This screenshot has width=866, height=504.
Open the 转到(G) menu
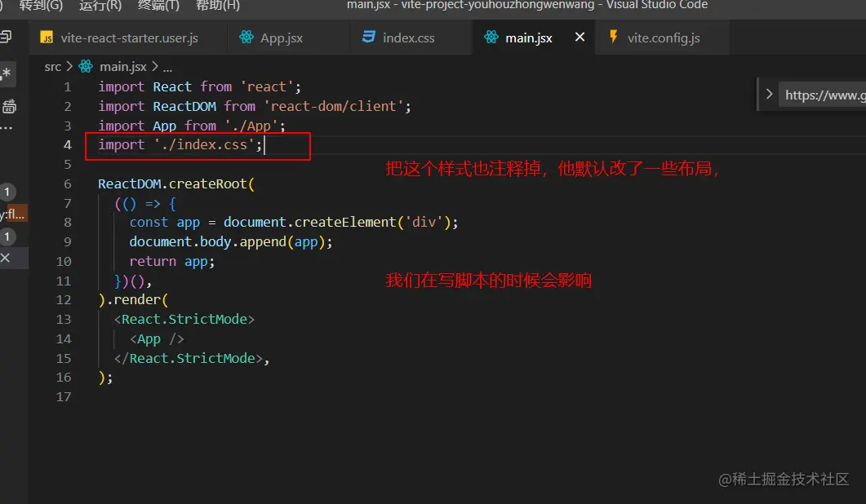click(x=41, y=6)
